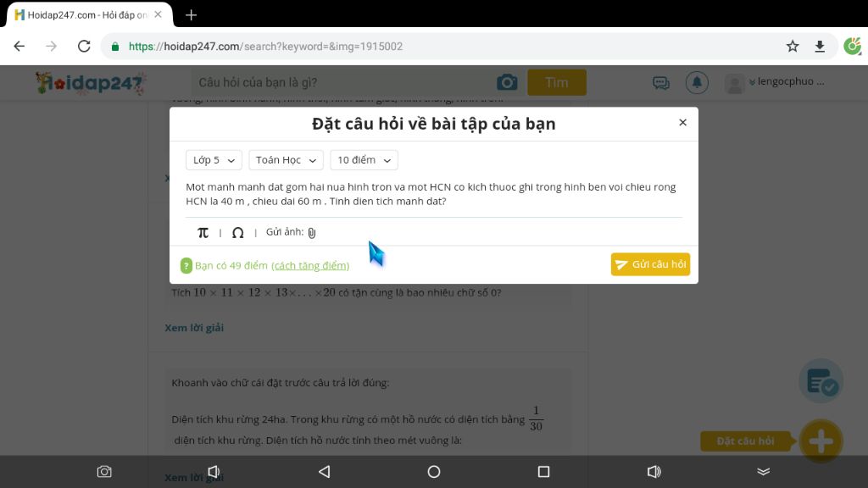Image resolution: width=868 pixels, height=488 pixels.
Task: Click the yellow Tìm search button
Action: tap(556, 82)
